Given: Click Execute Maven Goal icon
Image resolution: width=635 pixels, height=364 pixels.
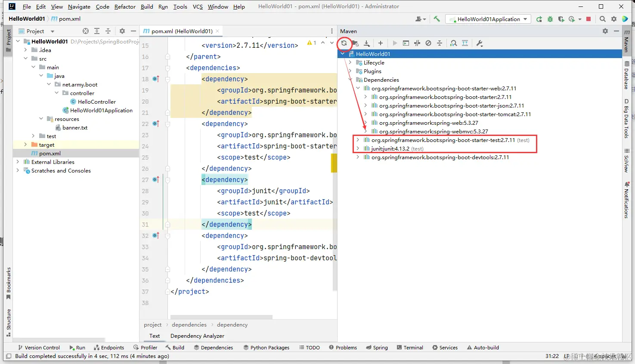Looking at the screenshot, I should pyautogui.click(x=406, y=43).
